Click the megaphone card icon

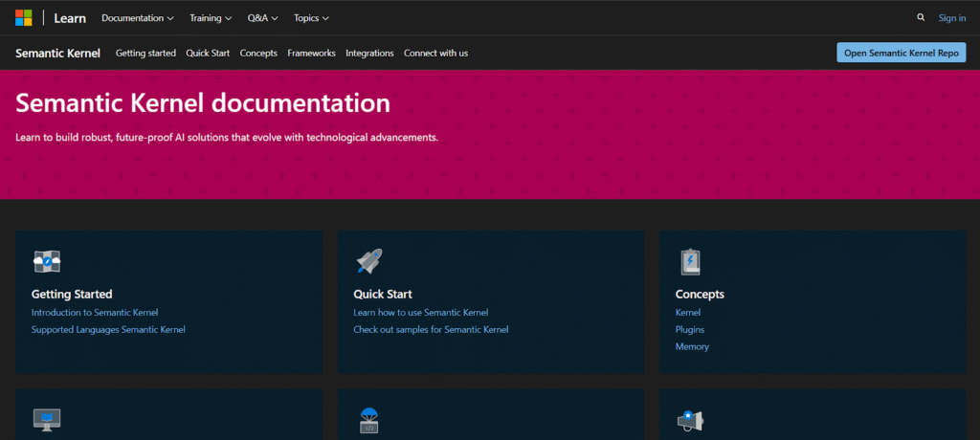(690, 419)
